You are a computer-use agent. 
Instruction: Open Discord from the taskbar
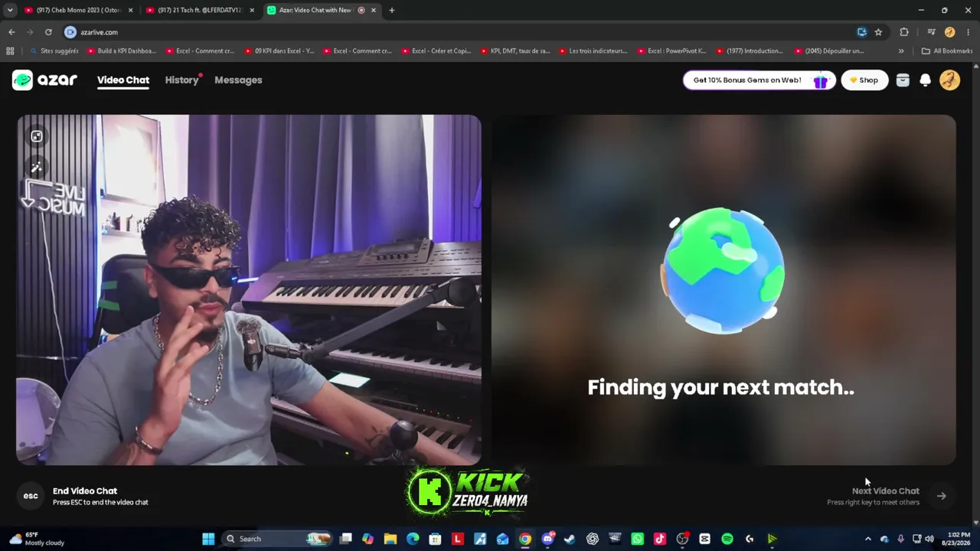coord(547,539)
